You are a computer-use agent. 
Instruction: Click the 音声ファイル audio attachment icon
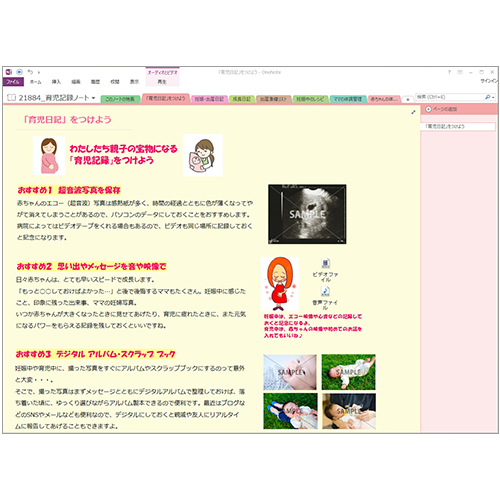pos(325,291)
